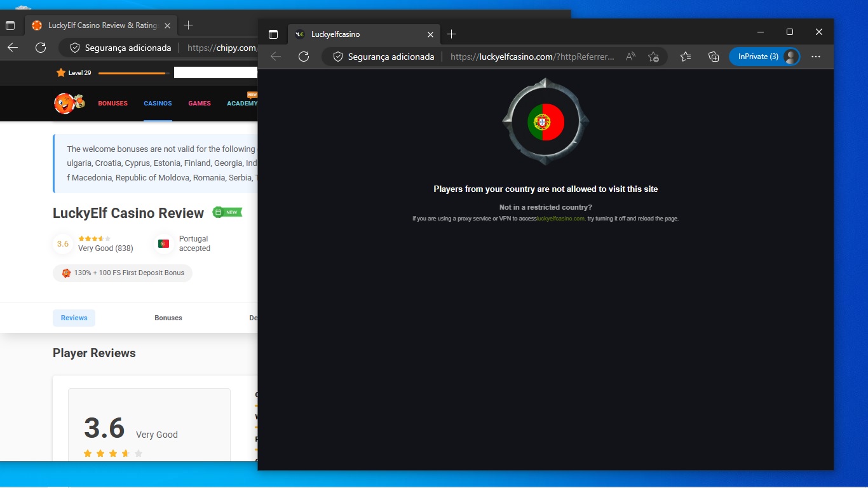Click the InPrivate (3) profile button

764,57
